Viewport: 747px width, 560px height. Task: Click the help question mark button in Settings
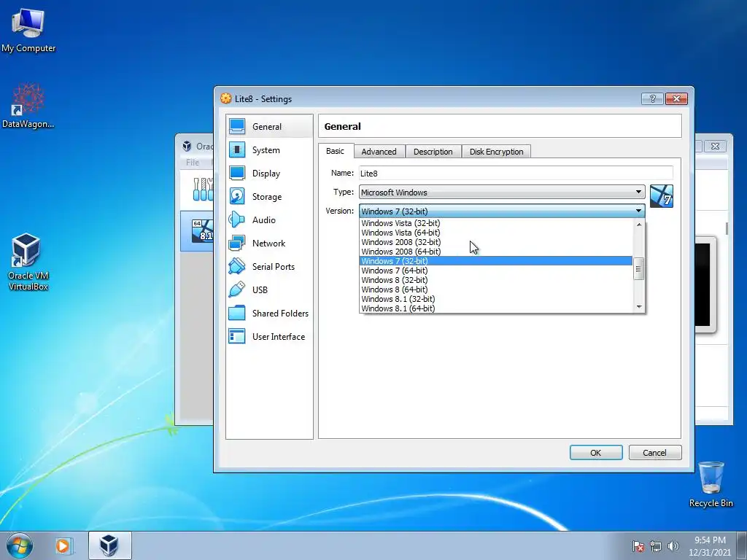pos(653,98)
